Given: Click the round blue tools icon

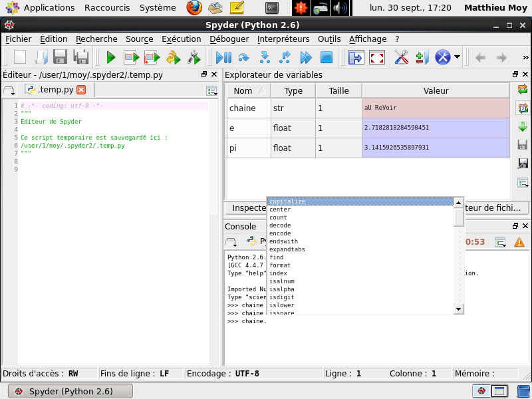Looking at the screenshot, I should (443, 57).
